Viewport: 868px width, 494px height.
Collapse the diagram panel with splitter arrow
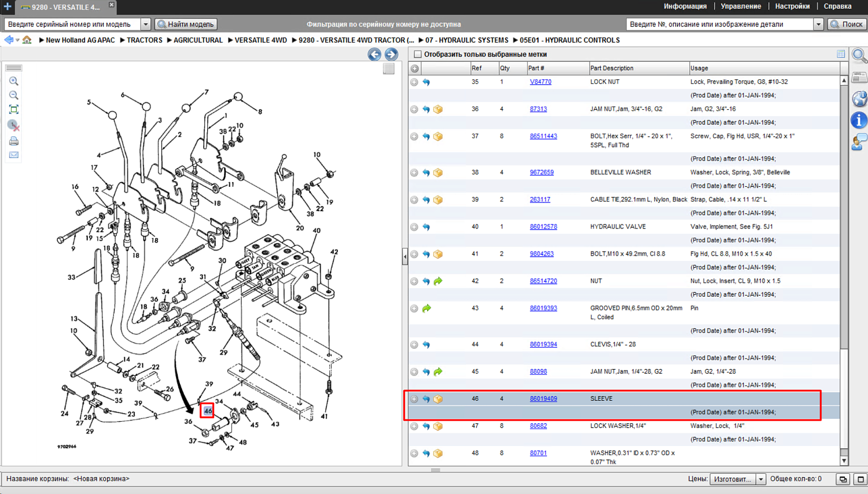point(404,256)
